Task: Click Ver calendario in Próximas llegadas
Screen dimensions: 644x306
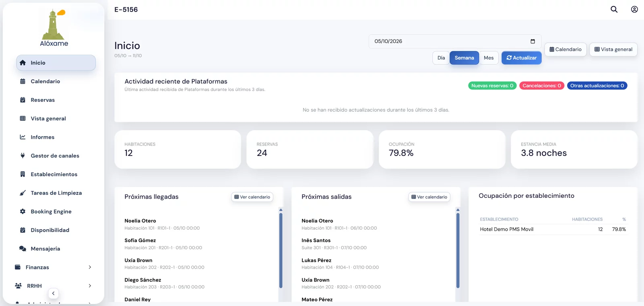Action: pyautogui.click(x=252, y=197)
